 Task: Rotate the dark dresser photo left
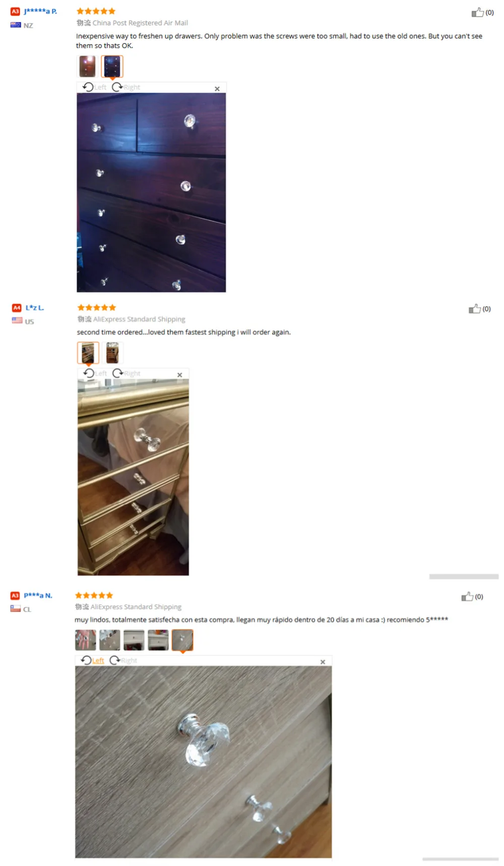point(94,87)
